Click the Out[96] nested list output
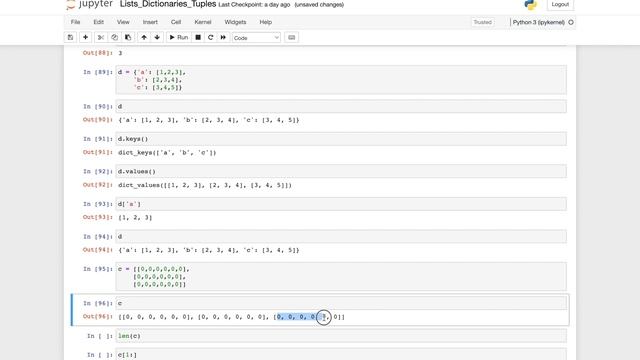 coord(231,317)
